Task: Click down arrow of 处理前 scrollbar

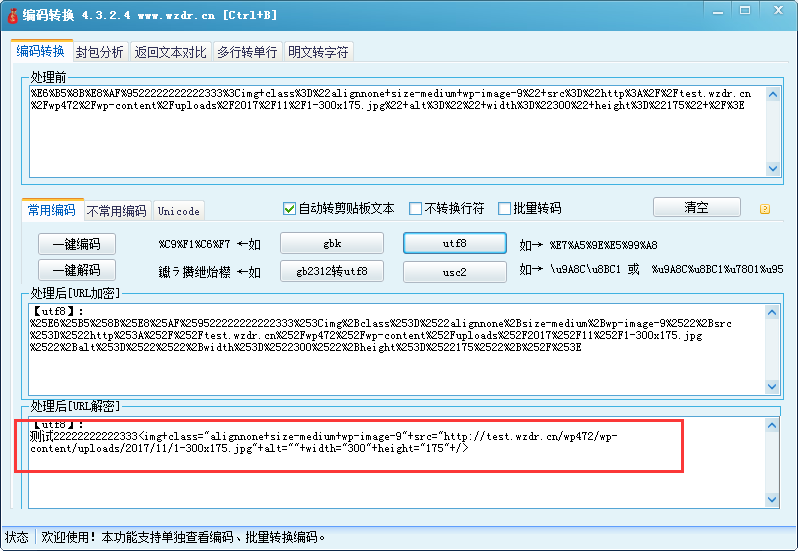Action: tap(773, 168)
